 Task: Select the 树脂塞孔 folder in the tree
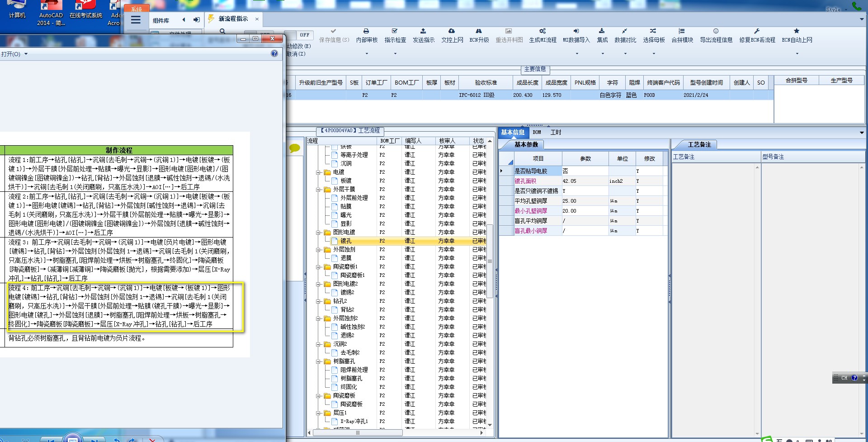(x=344, y=361)
